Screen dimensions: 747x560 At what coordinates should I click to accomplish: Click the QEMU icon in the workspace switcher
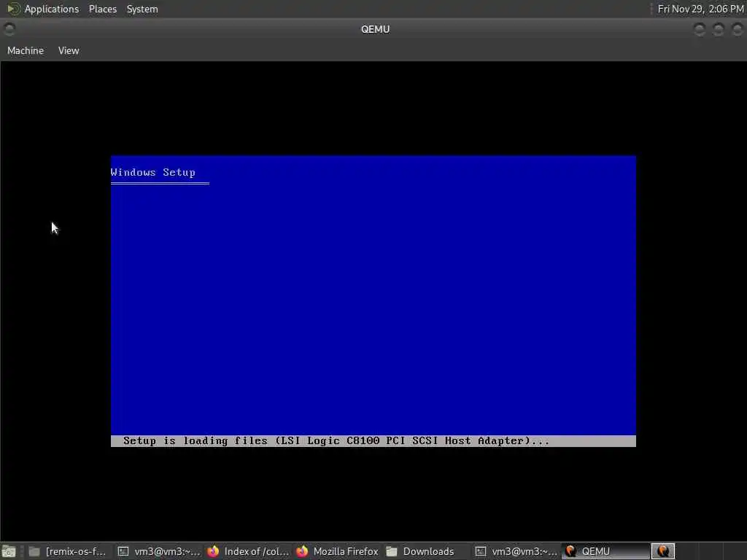point(662,551)
